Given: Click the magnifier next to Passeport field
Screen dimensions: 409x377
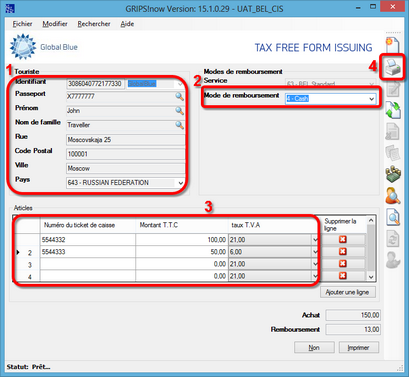Looking at the screenshot, I should coord(179,96).
